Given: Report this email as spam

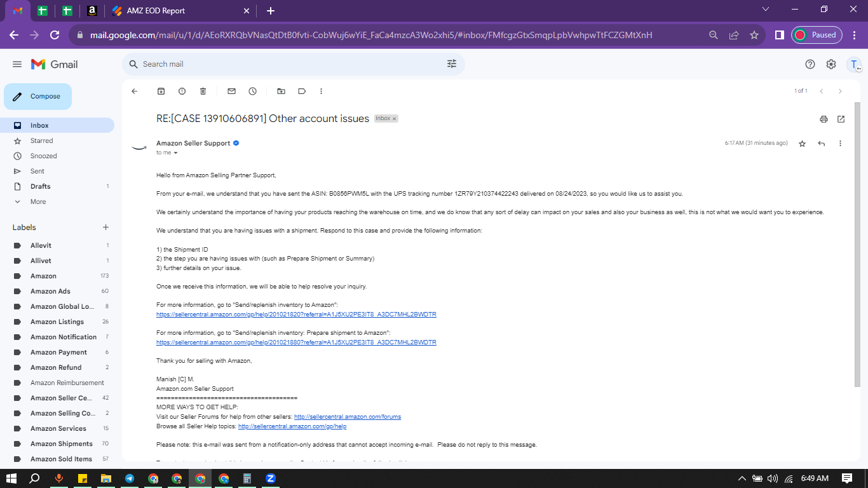Looking at the screenshot, I should pos(182,91).
